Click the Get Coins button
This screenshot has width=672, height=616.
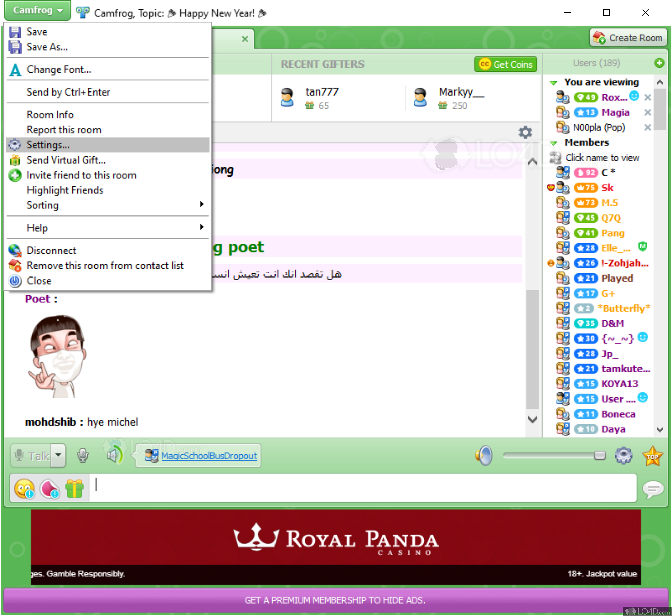click(505, 64)
